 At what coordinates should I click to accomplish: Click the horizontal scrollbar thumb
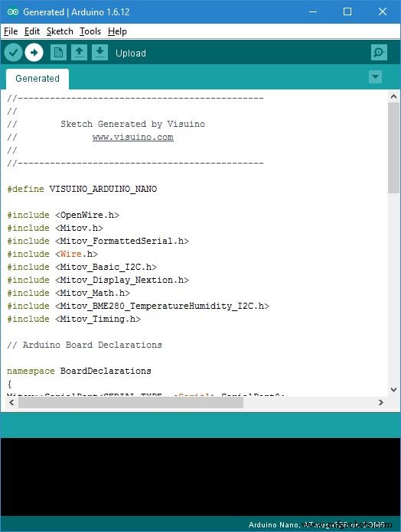[131, 402]
